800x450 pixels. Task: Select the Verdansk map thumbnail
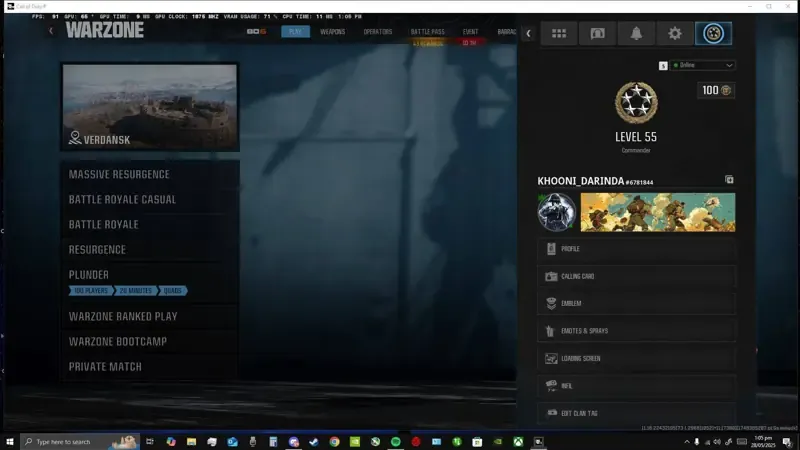150,107
